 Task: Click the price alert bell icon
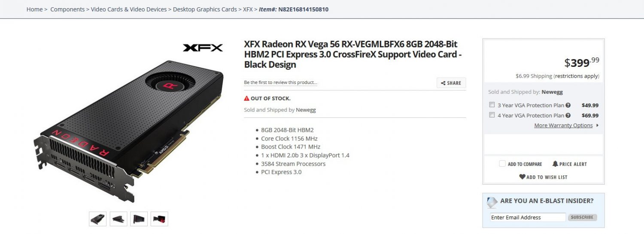(555, 164)
